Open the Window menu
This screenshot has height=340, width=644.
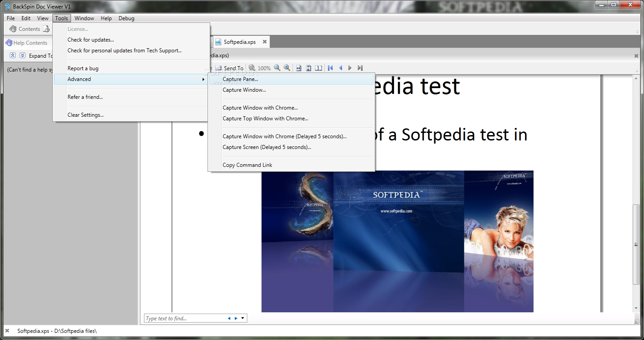point(84,18)
